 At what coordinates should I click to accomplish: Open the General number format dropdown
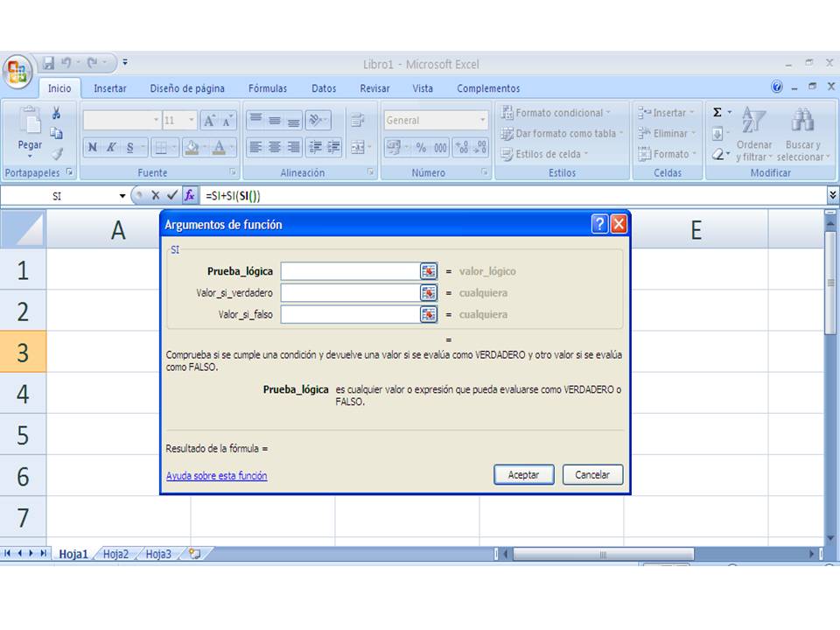[x=485, y=119]
